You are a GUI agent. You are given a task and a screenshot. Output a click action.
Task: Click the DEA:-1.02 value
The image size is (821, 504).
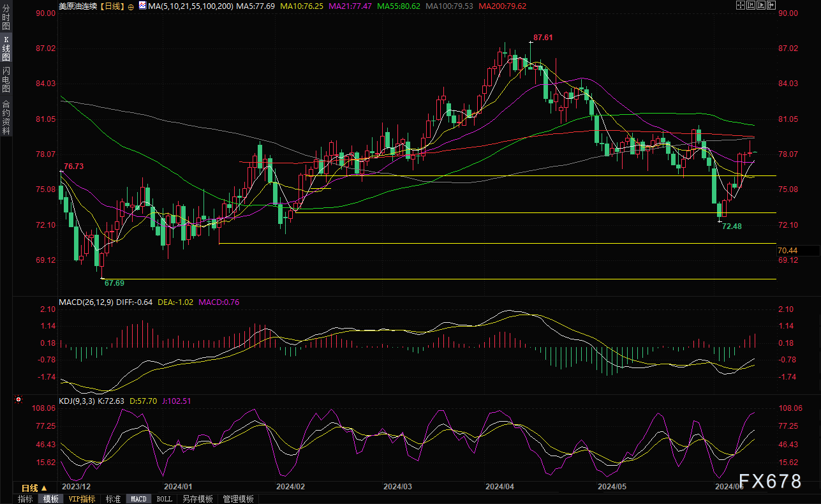(x=175, y=302)
